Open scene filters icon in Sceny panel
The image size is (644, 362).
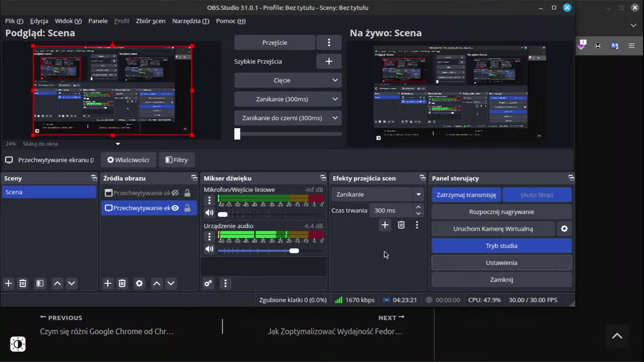tap(40, 284)
